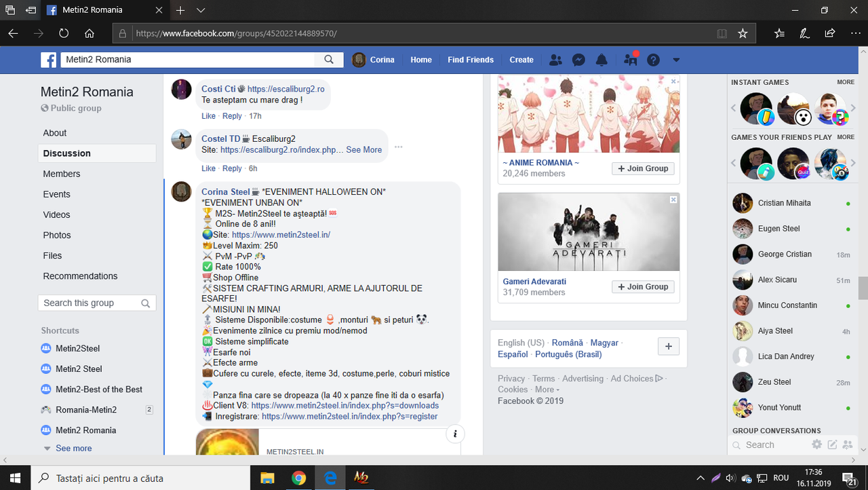Viewport: 868px width, 490px height.
Task: Open chat with Cristian Mihaita
Action: (x=792, y=203)
